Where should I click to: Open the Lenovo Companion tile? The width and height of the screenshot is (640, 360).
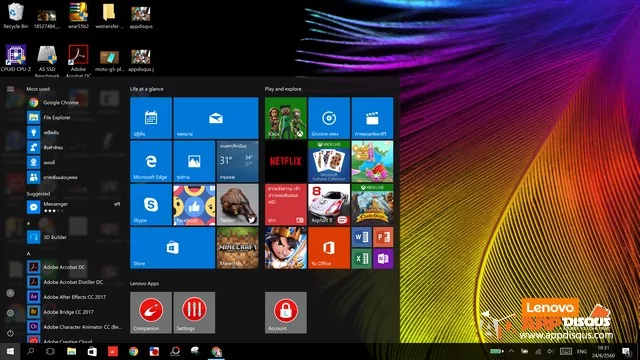(x=151, y=313)
